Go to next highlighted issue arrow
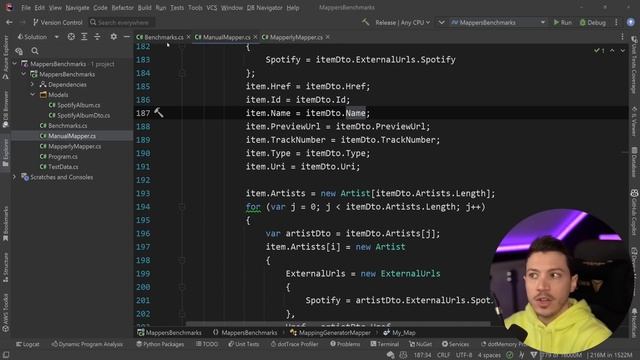Image resolution: width=640 pixels, height=360 pixels. tap(622, 51)
